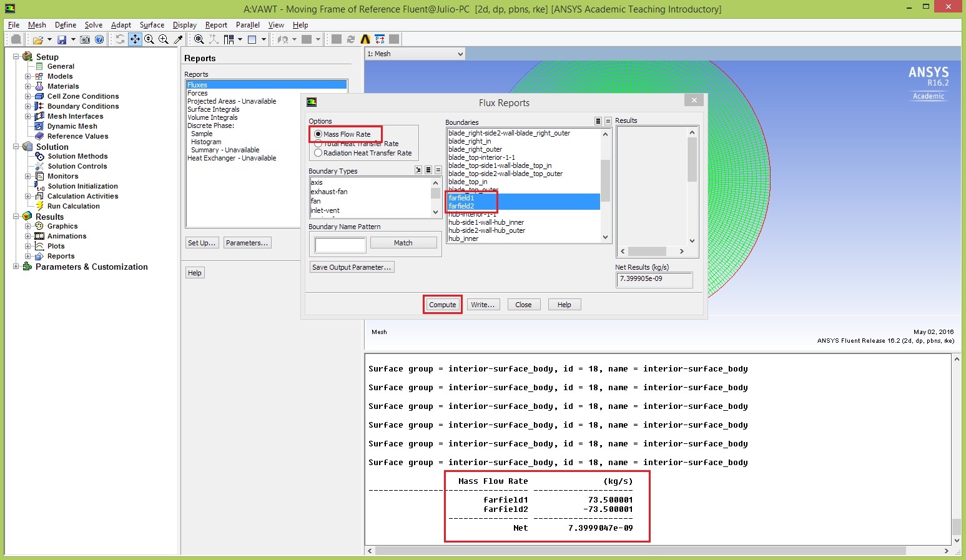Click the deselect-all icon above Boundaries list

click(608, 121)
